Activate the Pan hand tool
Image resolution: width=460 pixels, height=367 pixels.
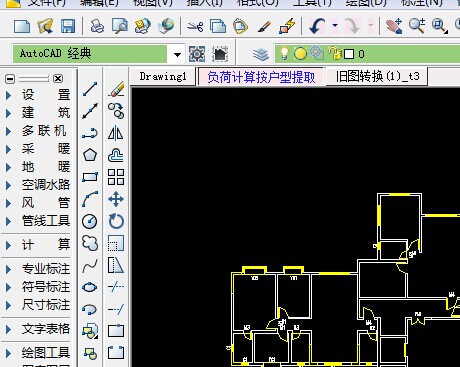click(x=394, y=26)
